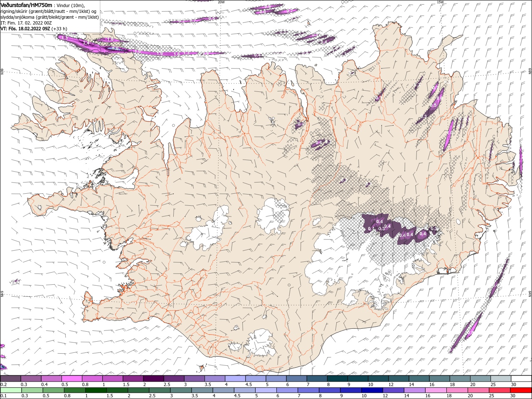This screenshot has height=399, width=532.
Task: Pick lower legend pink swatch at 18
Action: click(x=458, y=390)
